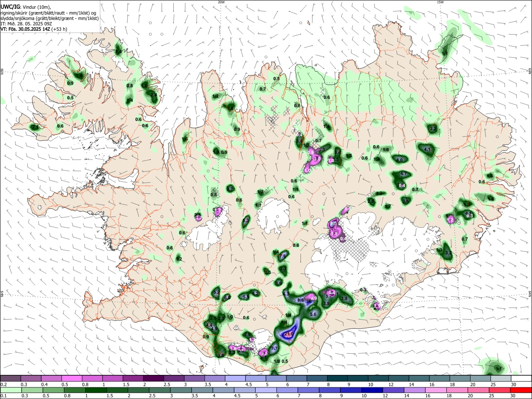Click the 4.0 precipitation value label
The width and height of the screenshot is (532, 399).
(400, 160)
